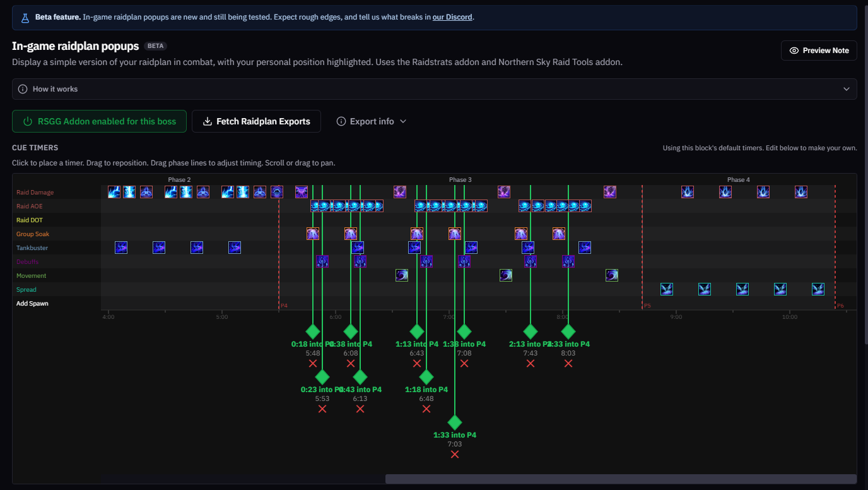This screenshot has height=490, width=868.
Task: Click the Raid DOT row label
Action: 30,220
